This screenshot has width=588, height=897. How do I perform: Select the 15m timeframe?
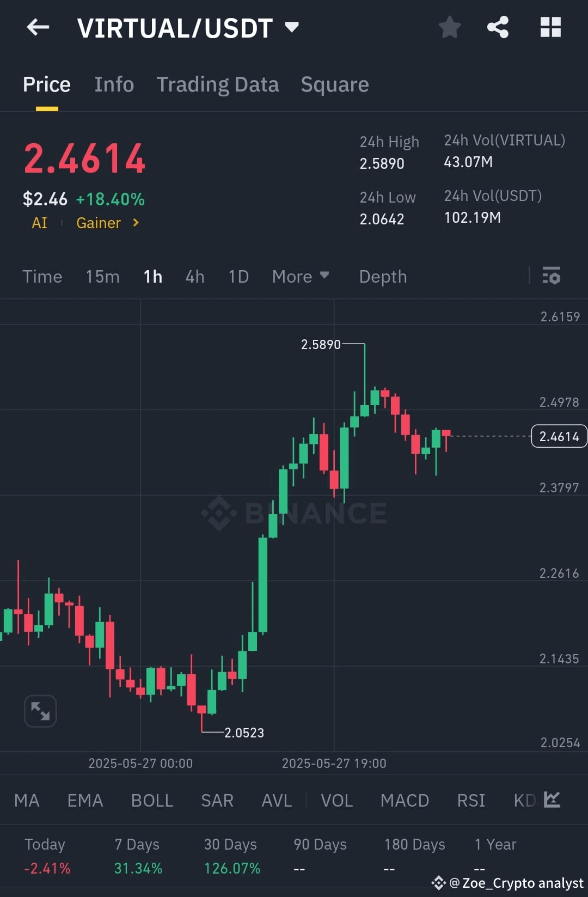coord(102,277)
